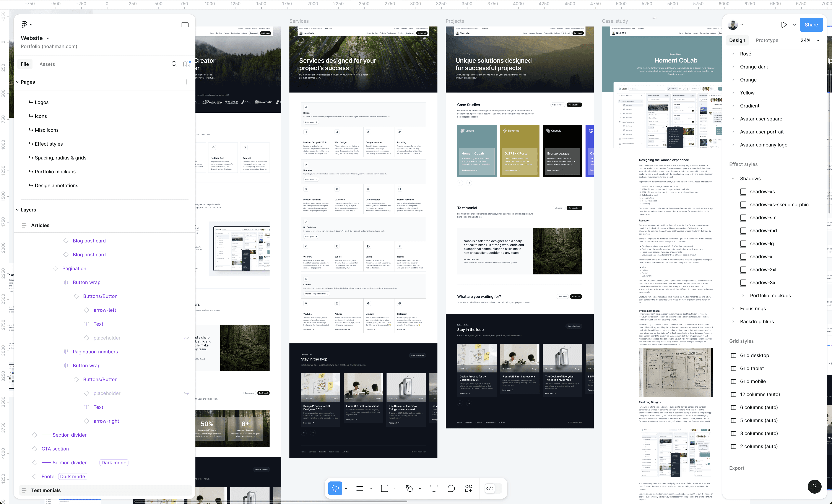Select the Pen tool

(x=409, y=488)
